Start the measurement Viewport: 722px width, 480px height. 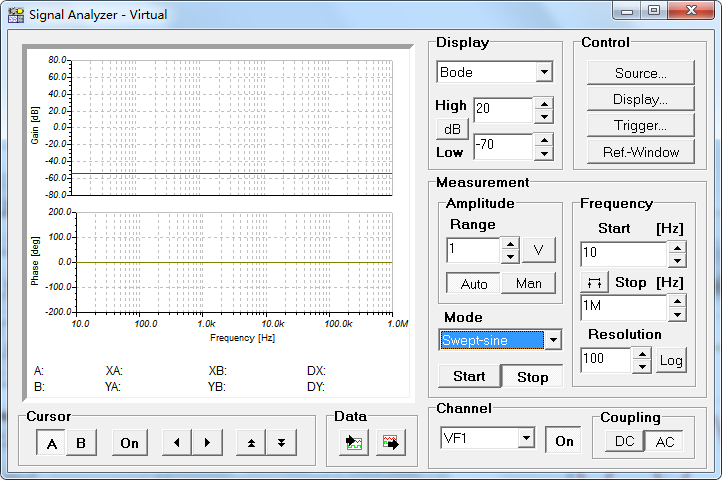click(469, 376)
